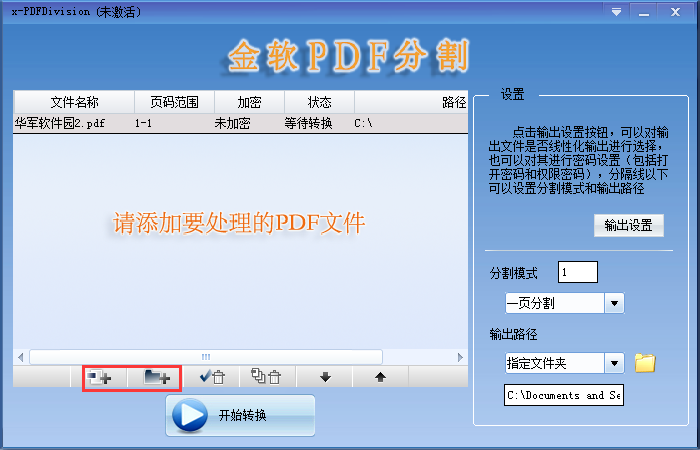This screenshot has height=450, width=700.
Task: Select the file row 华军软件园2.pdf
Action: click(241, 123)
